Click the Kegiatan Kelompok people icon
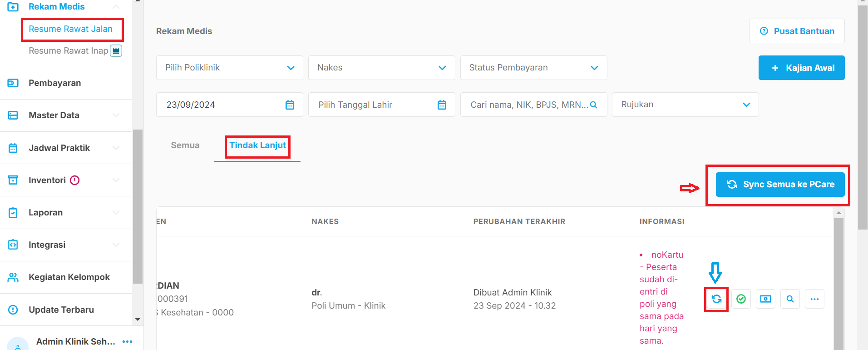 (13, 277)
